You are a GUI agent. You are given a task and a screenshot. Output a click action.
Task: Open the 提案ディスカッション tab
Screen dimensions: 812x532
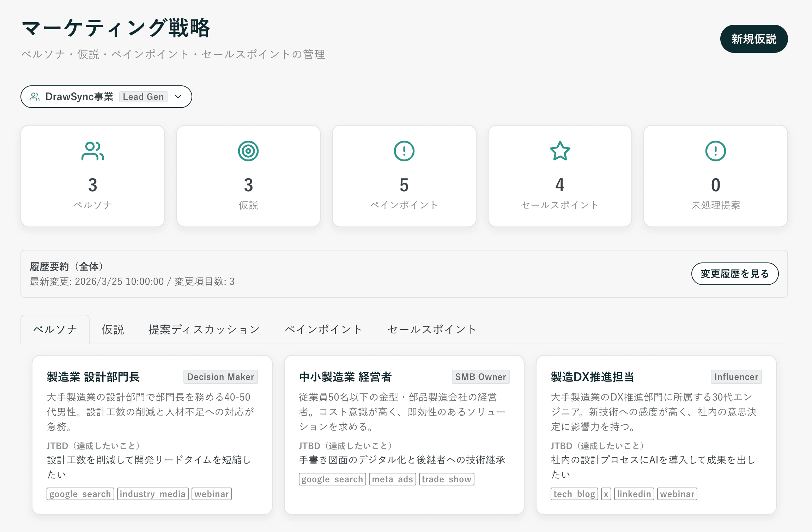click(204, 329)
